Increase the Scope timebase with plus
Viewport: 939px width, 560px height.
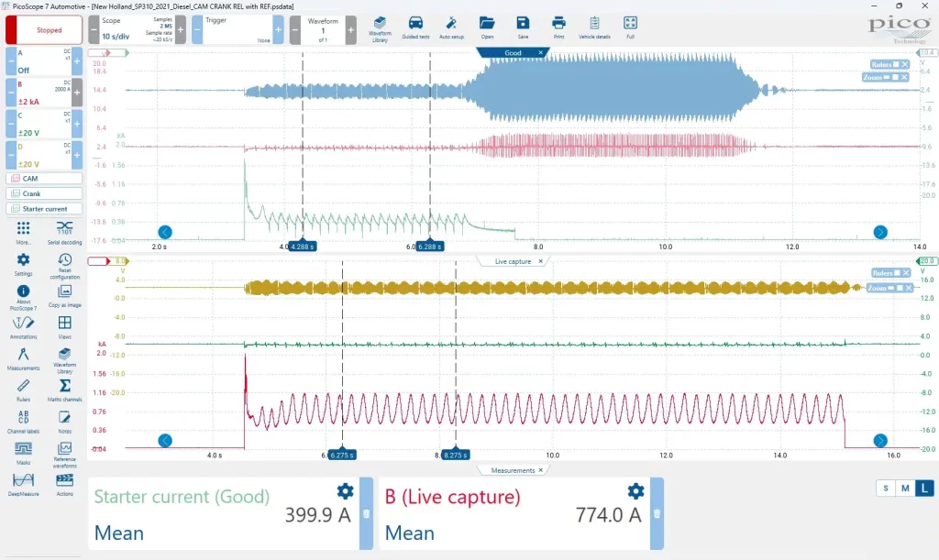[x=180, y=29]
